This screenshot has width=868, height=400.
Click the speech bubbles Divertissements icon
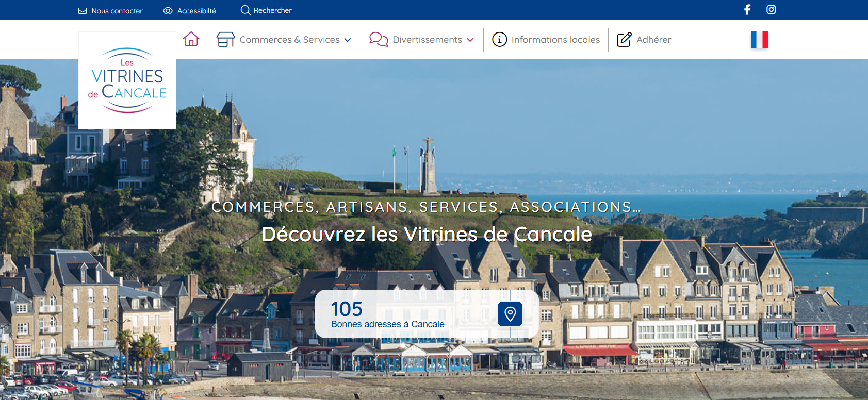[x=379, y=39]
